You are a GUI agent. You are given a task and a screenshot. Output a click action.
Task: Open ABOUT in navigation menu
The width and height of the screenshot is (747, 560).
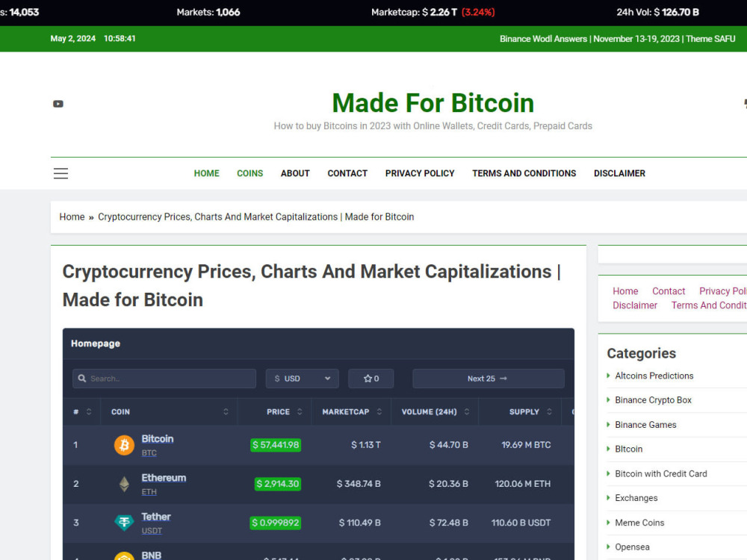point(295,173)
